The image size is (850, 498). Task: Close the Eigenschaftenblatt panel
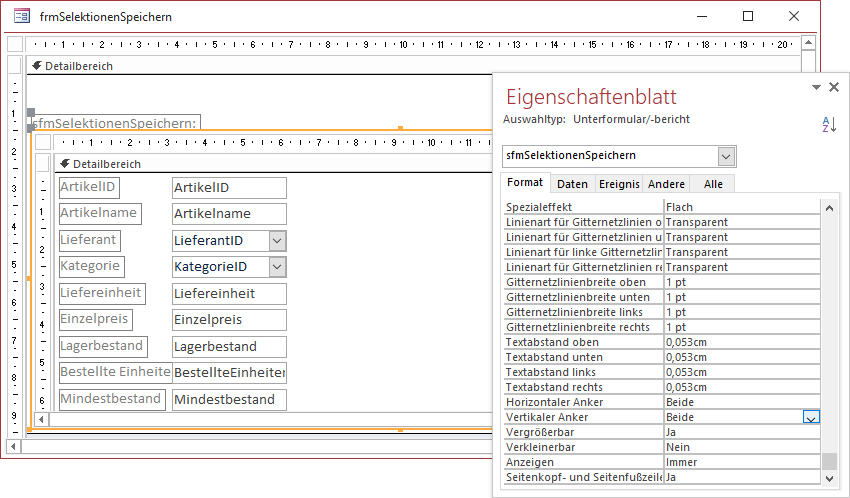[x=834, y=87]
